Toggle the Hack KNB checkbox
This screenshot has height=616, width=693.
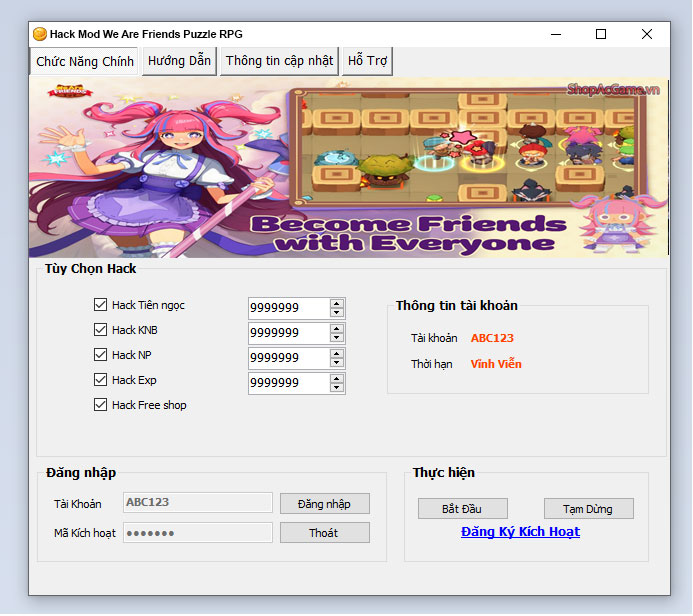[100, 330]
